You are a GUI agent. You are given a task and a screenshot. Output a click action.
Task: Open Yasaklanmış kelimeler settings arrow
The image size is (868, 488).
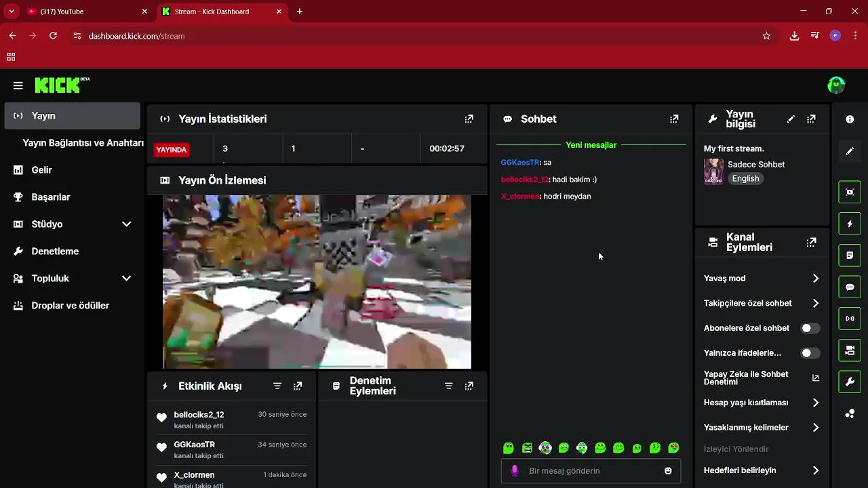(x=816, y=428)
